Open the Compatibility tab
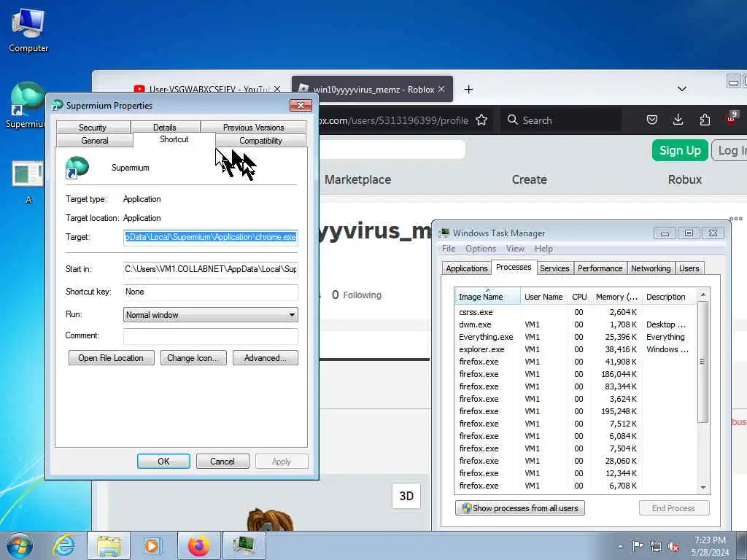 (260, 141)
